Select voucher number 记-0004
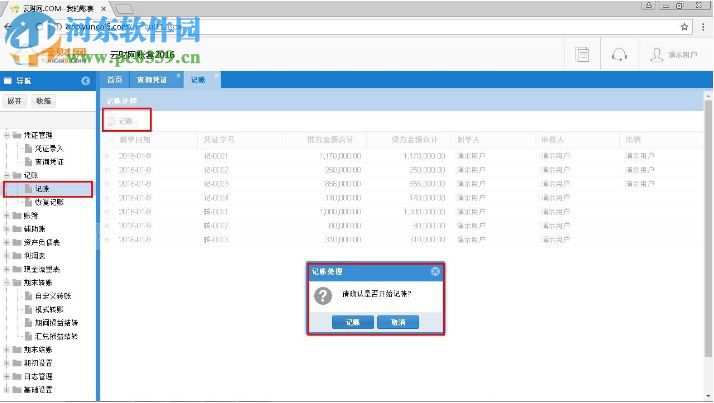The width and height of the screenshot is (714, 403). [x=216, y=198]
